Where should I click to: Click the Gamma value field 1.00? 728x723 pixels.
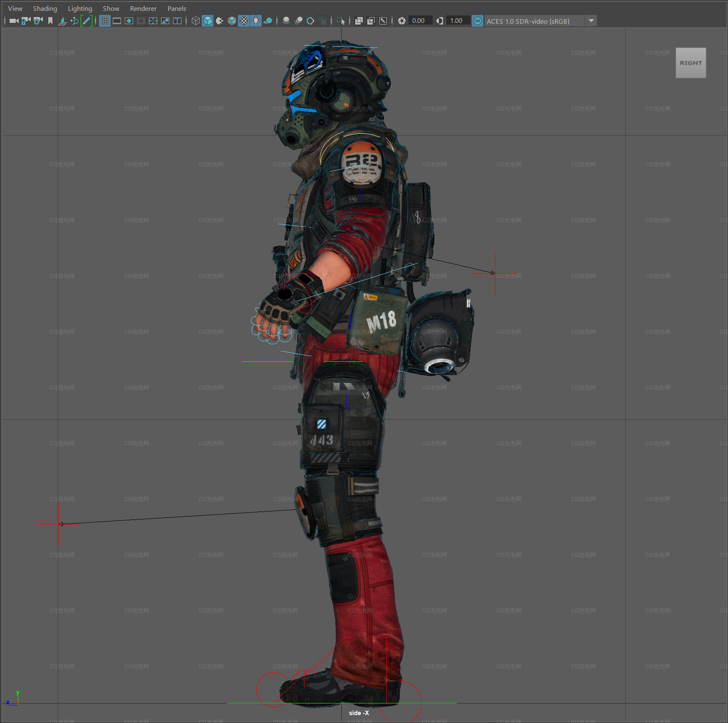pyautogui.click(x=458, y=21)
